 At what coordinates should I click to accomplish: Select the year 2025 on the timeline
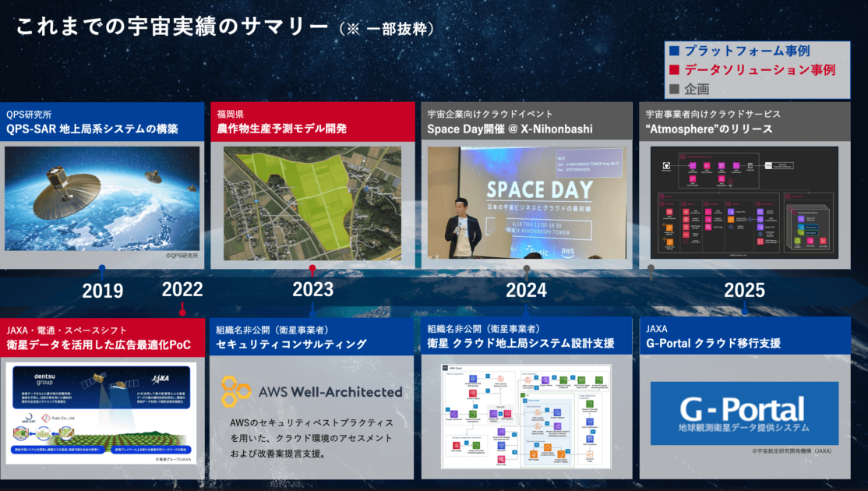(x=745, y=290)
